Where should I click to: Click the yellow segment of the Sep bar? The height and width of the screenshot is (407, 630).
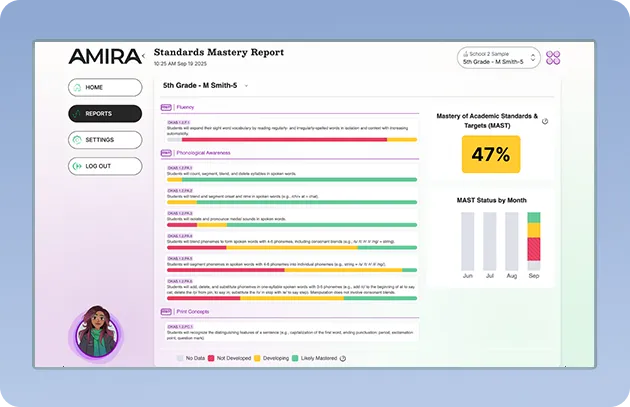534,230
